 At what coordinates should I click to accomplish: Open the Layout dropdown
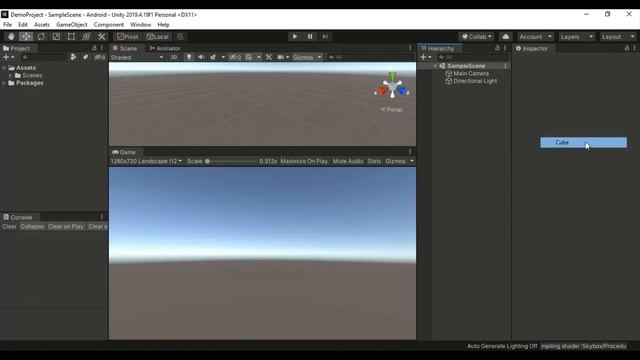(x=618, y=37)
